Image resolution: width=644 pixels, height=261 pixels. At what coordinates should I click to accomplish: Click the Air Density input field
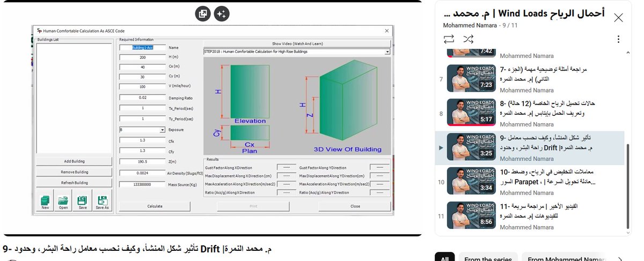click(142, 173)
